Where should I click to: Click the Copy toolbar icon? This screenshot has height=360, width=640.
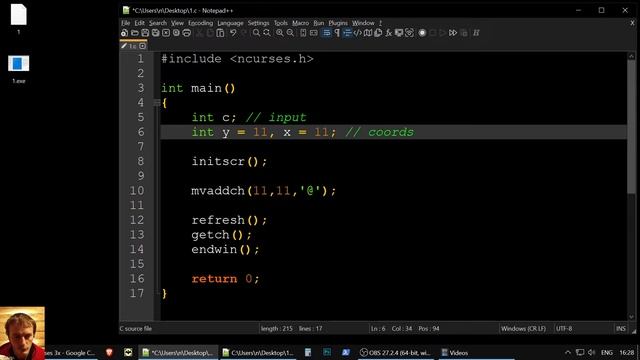pos(210,33)
